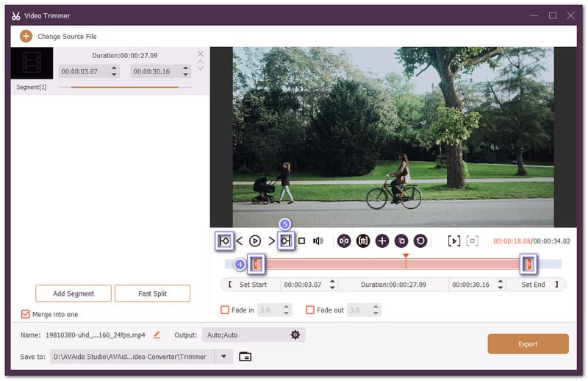Viewport: 588px width, 381px height.
Task: Open output settings gear icon
Action: pyautogui.click(x=295, y=335)
